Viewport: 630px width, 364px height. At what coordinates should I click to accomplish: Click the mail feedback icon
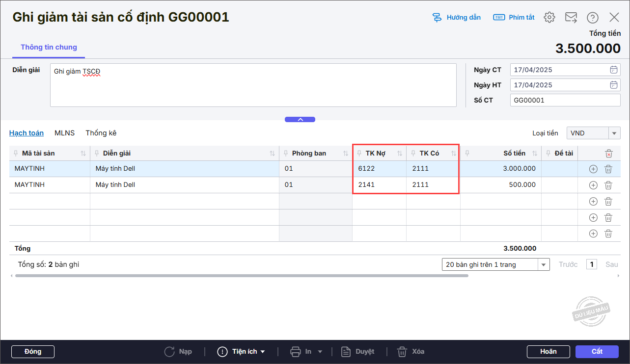tap(571, 18)
